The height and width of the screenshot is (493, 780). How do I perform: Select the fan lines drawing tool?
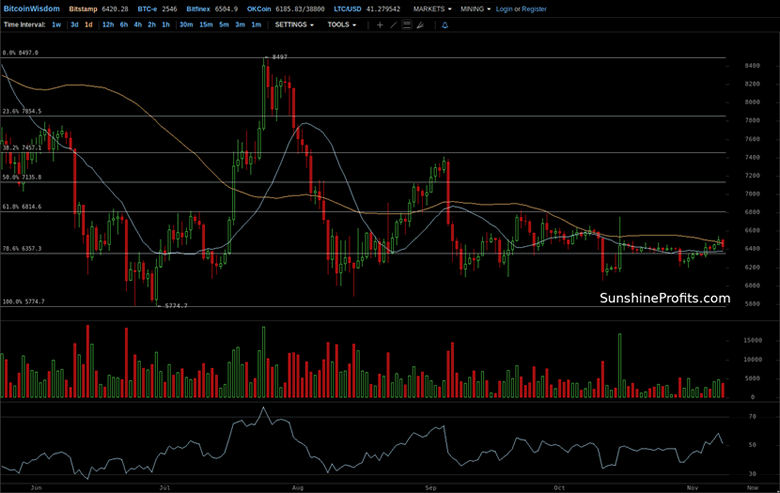[x=423, y=24]
